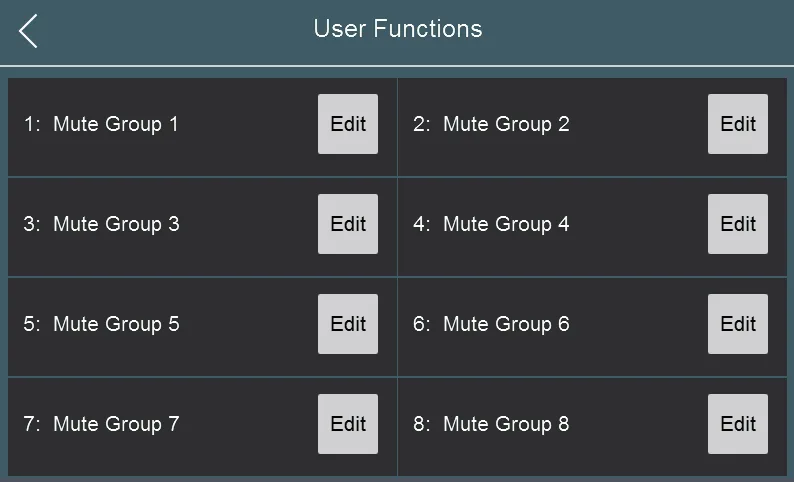
Task: Pick the '8: Mute Group 8' row label
Action: (491, 424)
